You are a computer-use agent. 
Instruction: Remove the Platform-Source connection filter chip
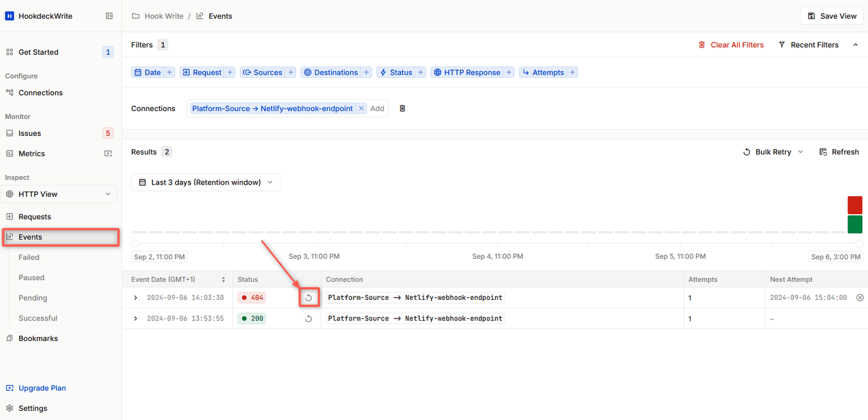pyautogui.click(x=360, y=108)
